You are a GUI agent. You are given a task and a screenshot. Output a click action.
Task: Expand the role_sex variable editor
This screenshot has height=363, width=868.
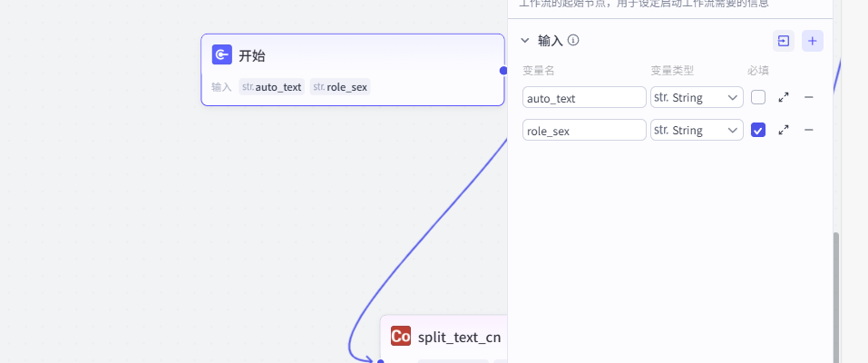point(784,130)
